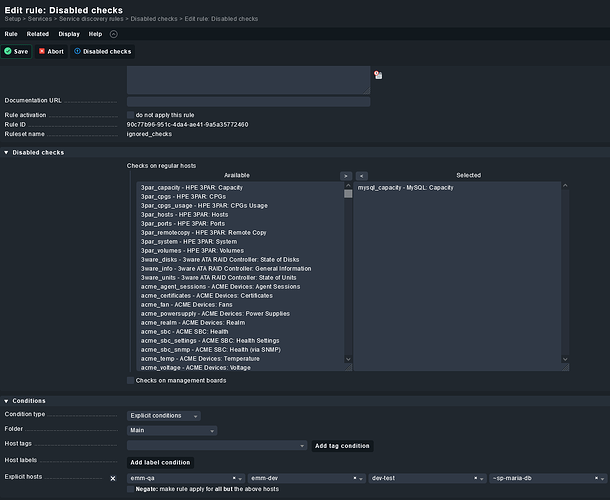Select 3par_volumes - HPE 3PAR: Volumes
This screenshot has width=610, height=500.
click(x=192, y=251)
